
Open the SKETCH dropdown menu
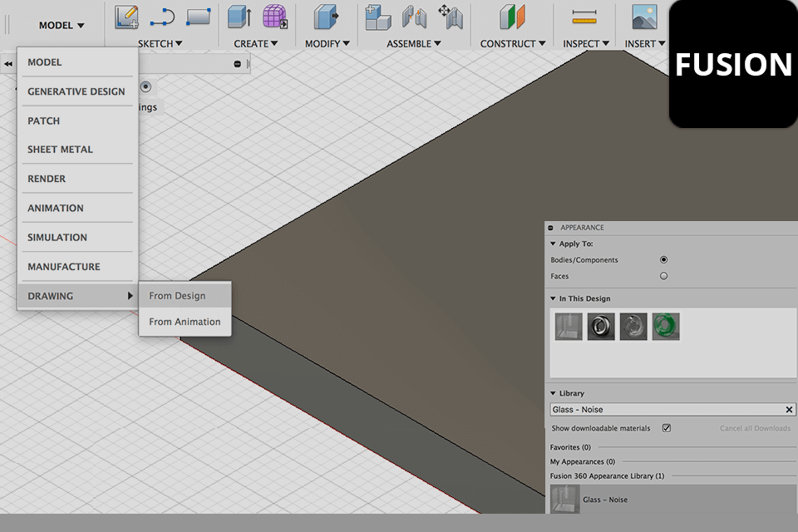pyautogui.click(x=160, y=43)
